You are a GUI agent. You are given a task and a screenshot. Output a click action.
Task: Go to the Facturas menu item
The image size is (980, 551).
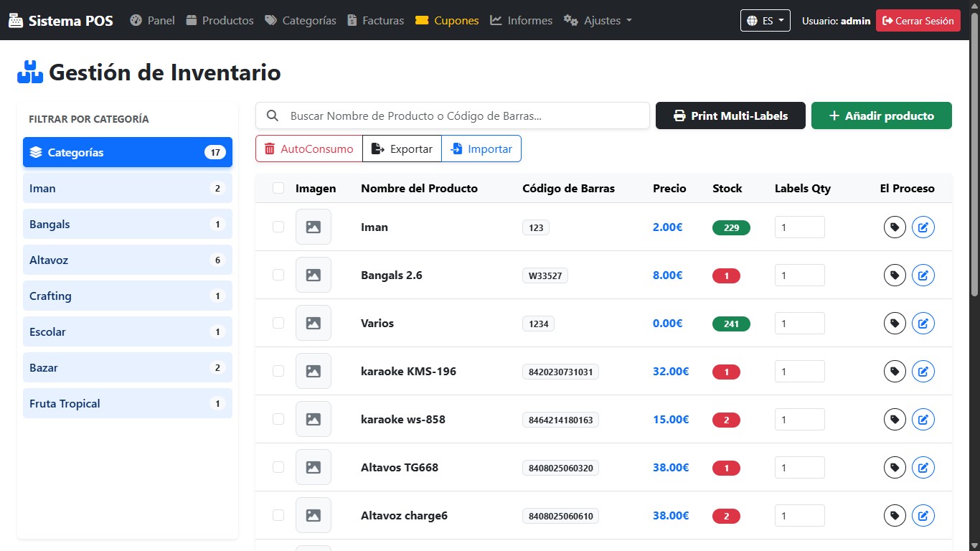pos(375,21)
